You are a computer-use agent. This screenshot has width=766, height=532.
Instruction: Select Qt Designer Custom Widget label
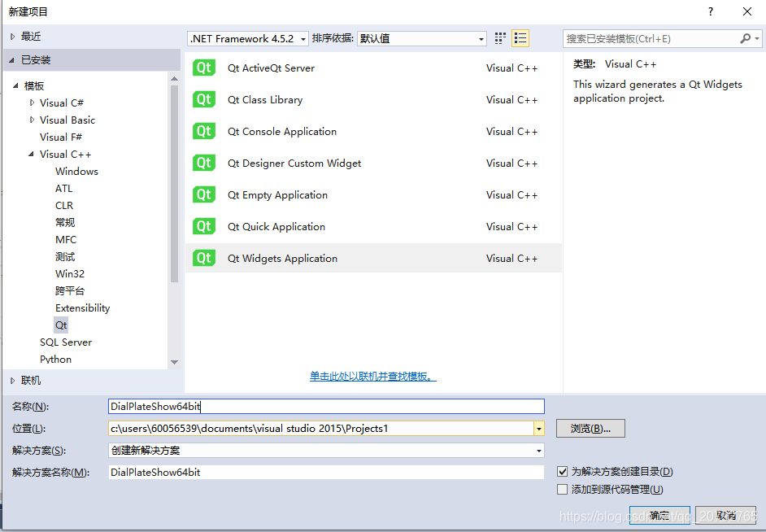294,164
